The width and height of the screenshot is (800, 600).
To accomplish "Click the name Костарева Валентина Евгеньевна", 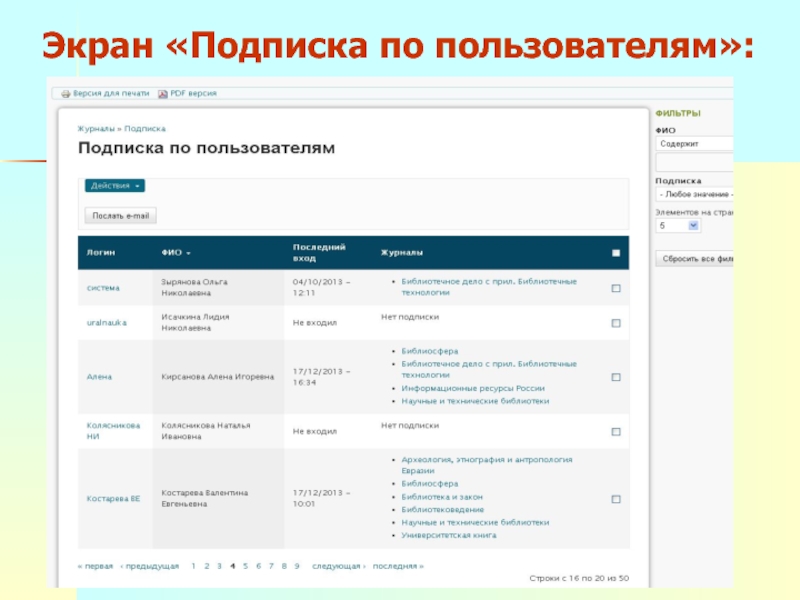I will [x=205, y=498].
